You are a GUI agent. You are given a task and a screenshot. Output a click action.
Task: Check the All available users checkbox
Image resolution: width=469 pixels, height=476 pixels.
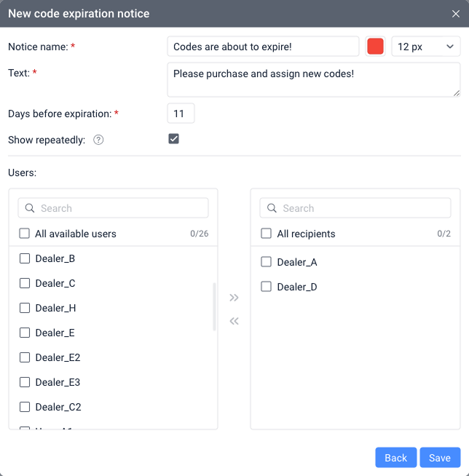(25, 234)
